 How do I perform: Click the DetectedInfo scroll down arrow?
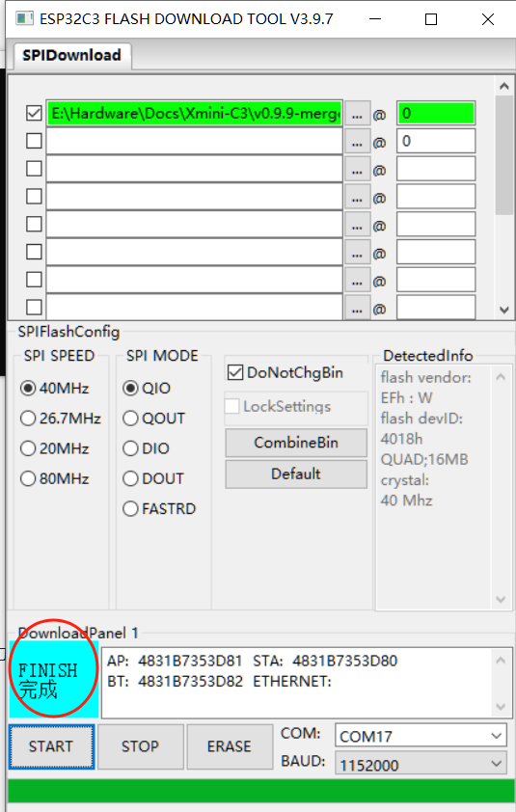click(x=501, y=599)
